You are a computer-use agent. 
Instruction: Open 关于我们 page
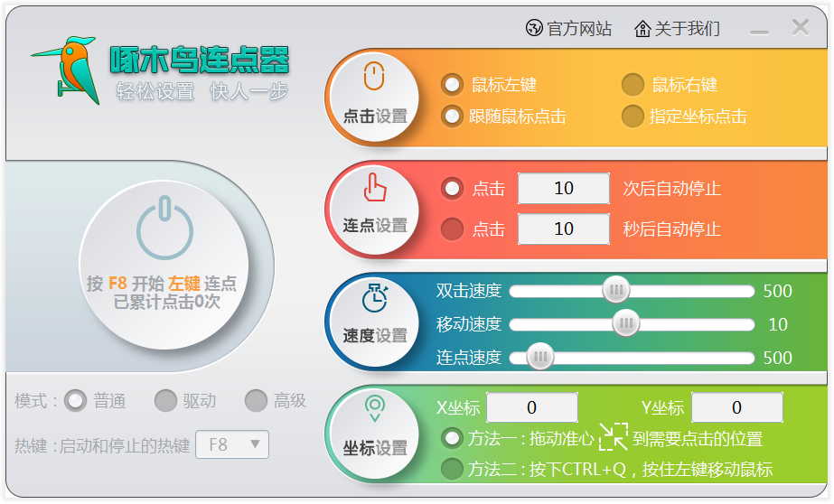click(x=678, y=29)
